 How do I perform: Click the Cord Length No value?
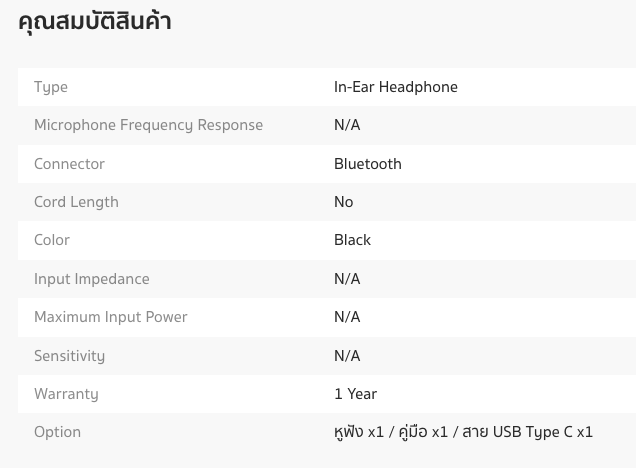tap(343, 202)
